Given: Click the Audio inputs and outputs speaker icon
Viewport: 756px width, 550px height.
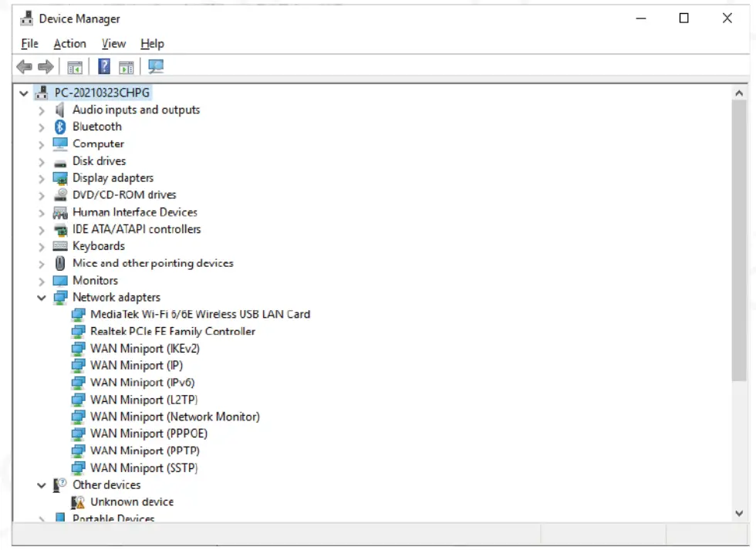Looking at the screenshot, I should click(60, 110).
